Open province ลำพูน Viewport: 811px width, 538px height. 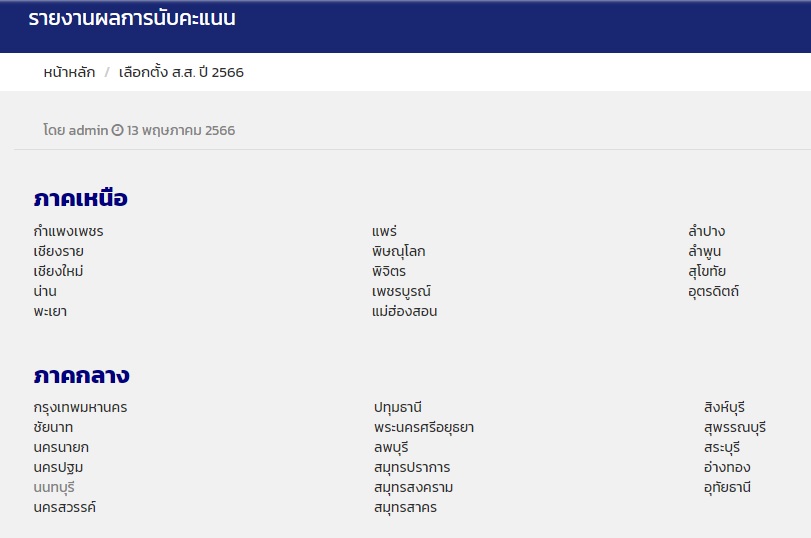[x=704, y=251]
